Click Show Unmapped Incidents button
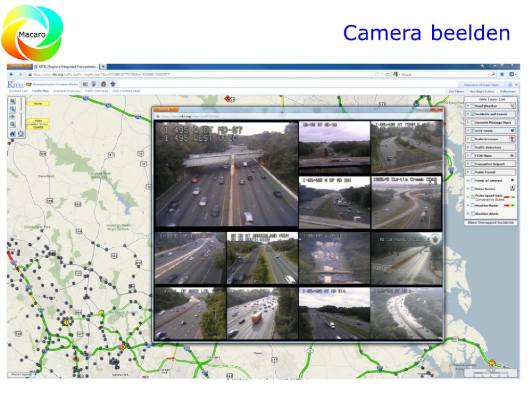This screenshot has width=532, height=399. 490,222
